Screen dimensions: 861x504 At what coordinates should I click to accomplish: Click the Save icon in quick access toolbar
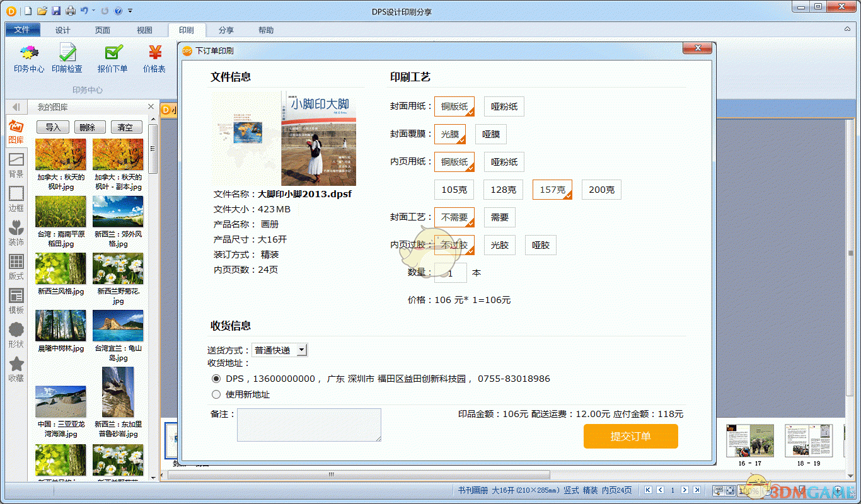(57, 11)
